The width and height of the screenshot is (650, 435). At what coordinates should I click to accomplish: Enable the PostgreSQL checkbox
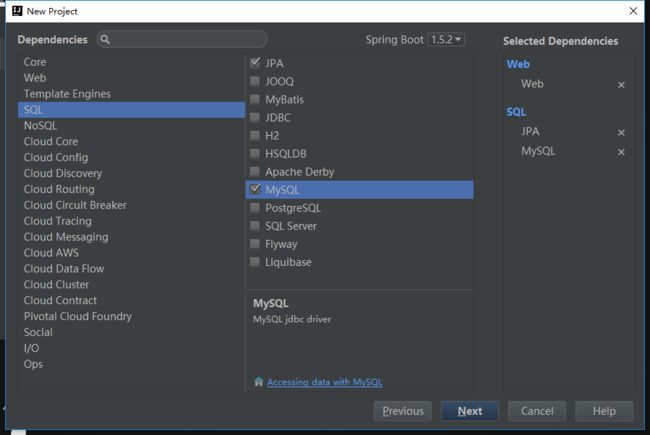(x=255, y=207)
